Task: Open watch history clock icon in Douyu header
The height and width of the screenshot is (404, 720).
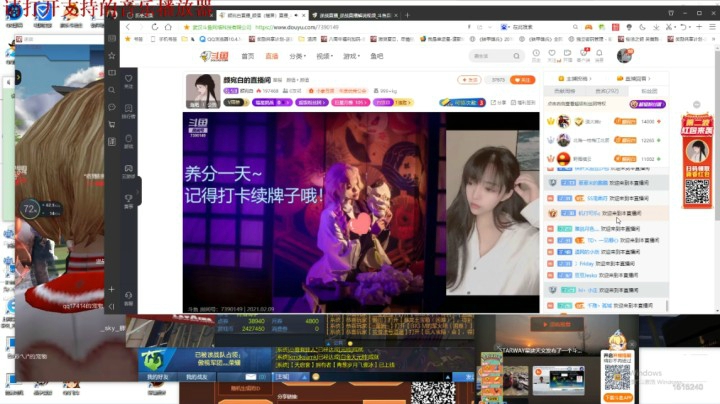Action: [x=536, y=55]
